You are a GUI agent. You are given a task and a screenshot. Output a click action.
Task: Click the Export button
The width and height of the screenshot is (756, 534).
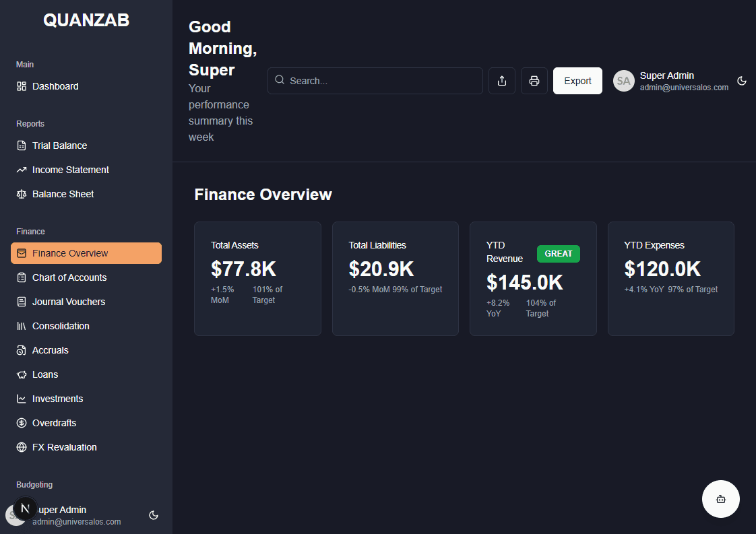pos(577,81)
